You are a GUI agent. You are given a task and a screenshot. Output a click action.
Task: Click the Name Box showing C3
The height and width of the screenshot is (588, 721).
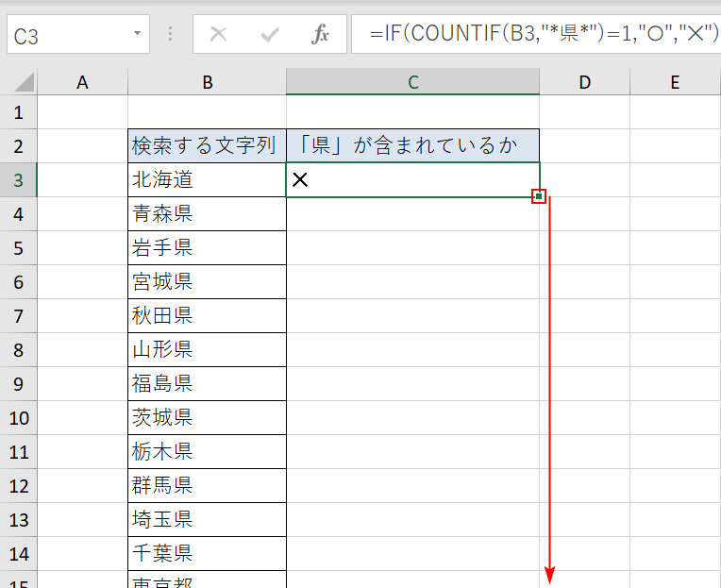click(78, 34)
